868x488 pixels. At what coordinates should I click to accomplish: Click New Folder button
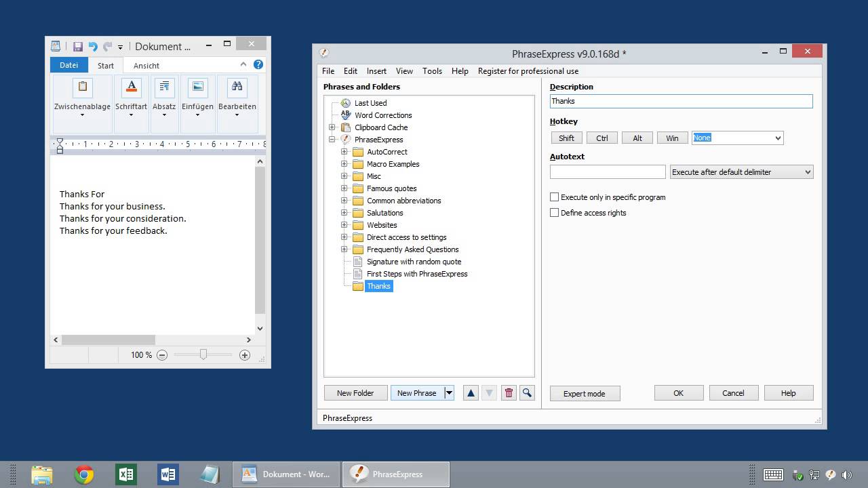tap(355, 393)
